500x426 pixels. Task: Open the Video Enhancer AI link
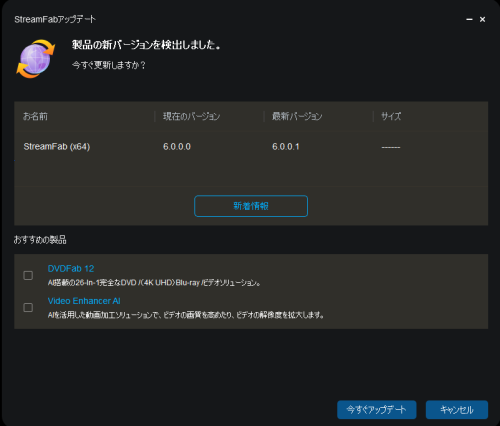coord(84,301)
